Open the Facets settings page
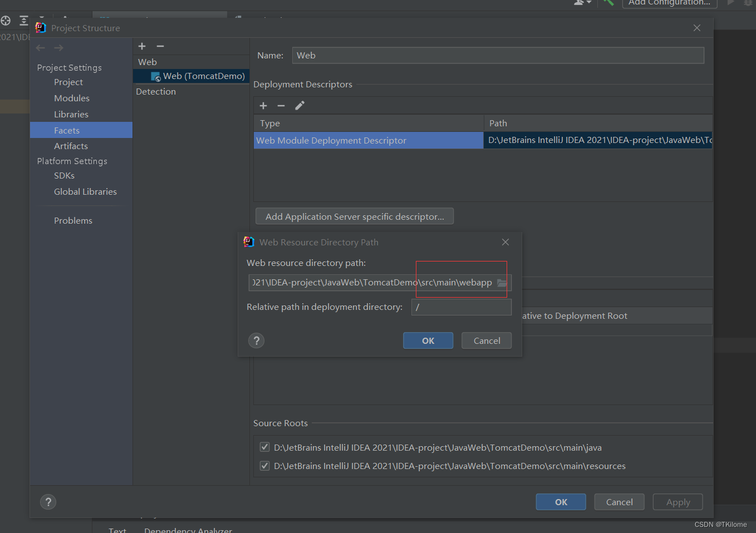Viewport: 756px width, 533px height. pyautogui.click(x=81, y=130)
